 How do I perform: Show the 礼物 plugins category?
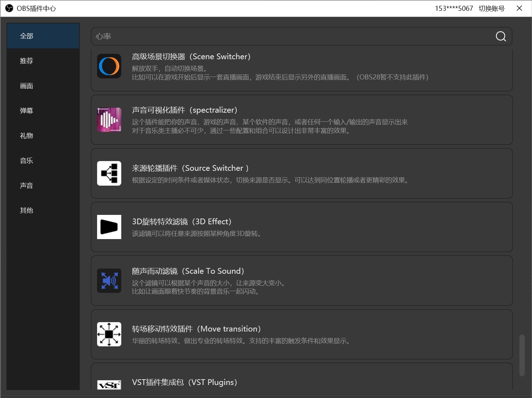tap(43, 135)
